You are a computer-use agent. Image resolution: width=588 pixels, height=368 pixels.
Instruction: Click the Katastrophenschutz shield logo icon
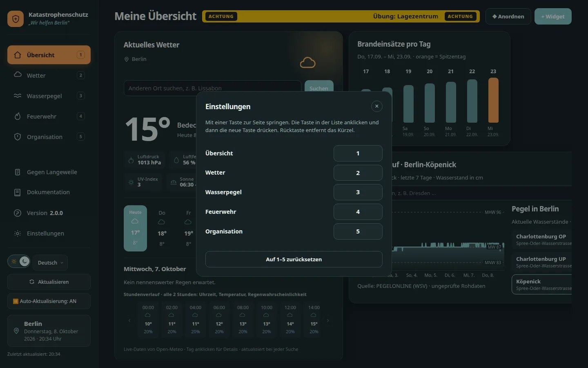point(16,19)
